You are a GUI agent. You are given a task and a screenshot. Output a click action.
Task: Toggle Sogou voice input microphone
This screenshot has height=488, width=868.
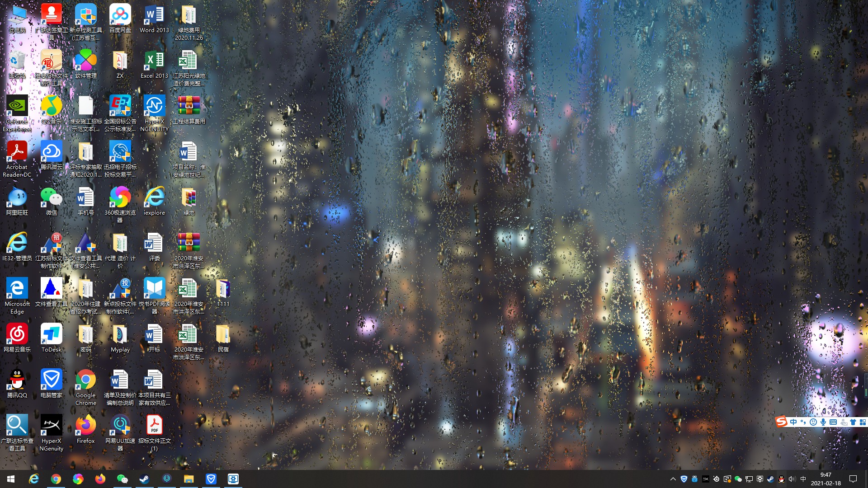pyautogui.click(x=823, y=422)
